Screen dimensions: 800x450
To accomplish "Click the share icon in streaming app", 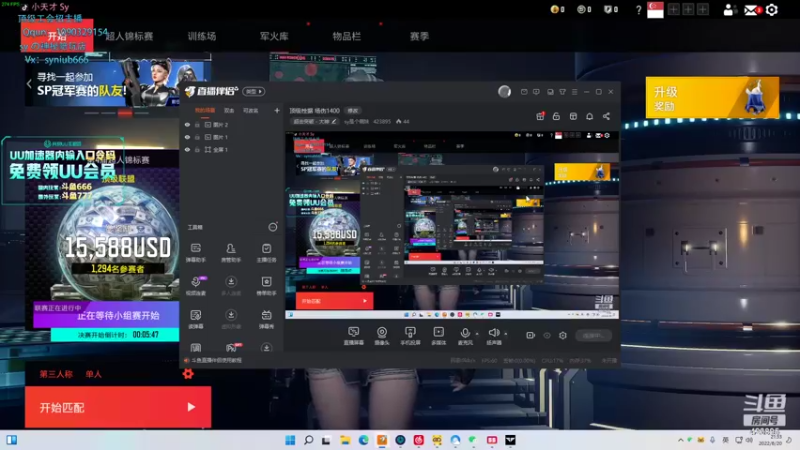I will [x=606, y=116].
